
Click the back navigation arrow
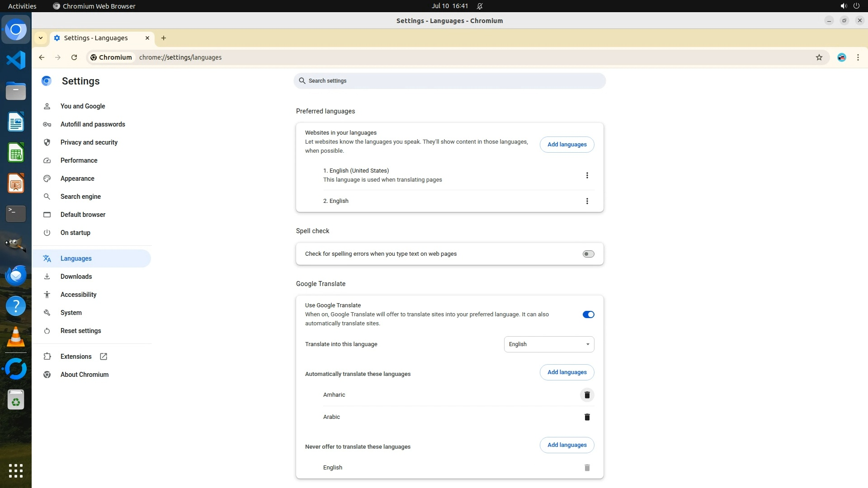click(x=42, y=57)
